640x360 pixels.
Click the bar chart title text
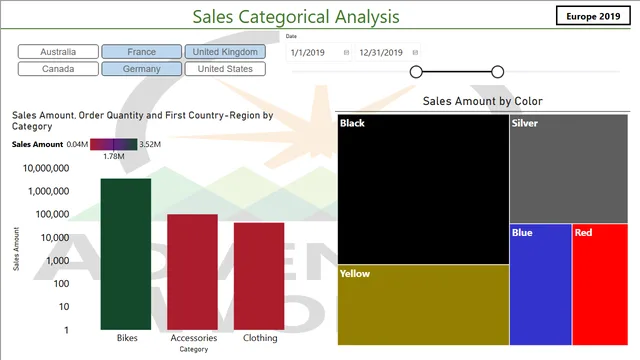(142, 121)
